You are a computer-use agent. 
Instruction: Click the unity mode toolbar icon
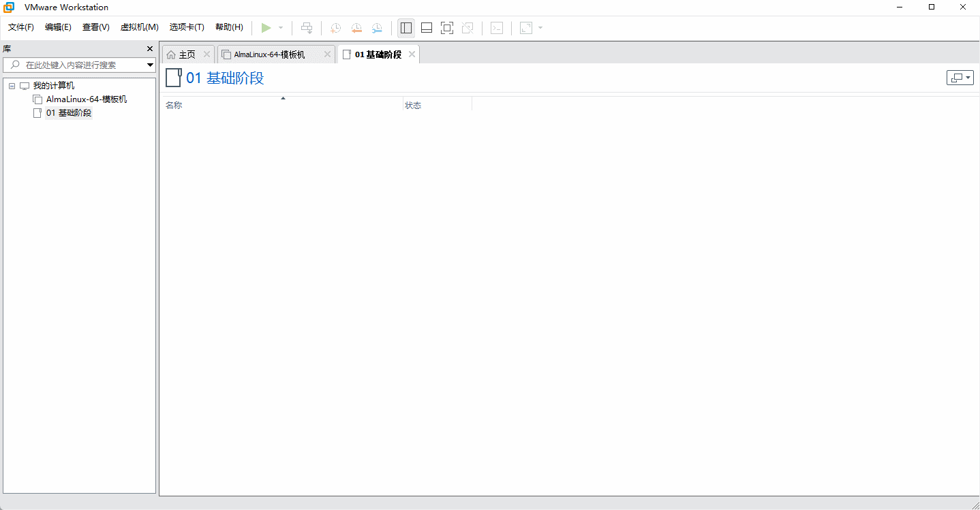click(467, 28)
